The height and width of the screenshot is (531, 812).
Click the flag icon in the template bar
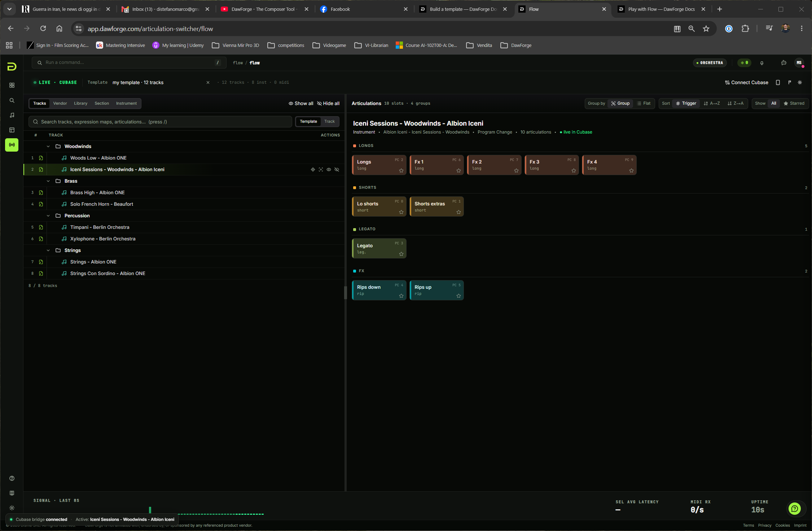pos(790,83)
